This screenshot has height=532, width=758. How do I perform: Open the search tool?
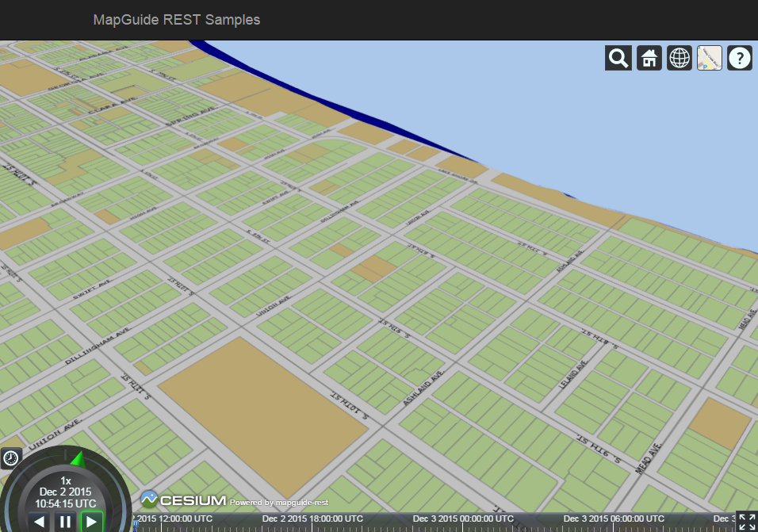click(618, 57)
